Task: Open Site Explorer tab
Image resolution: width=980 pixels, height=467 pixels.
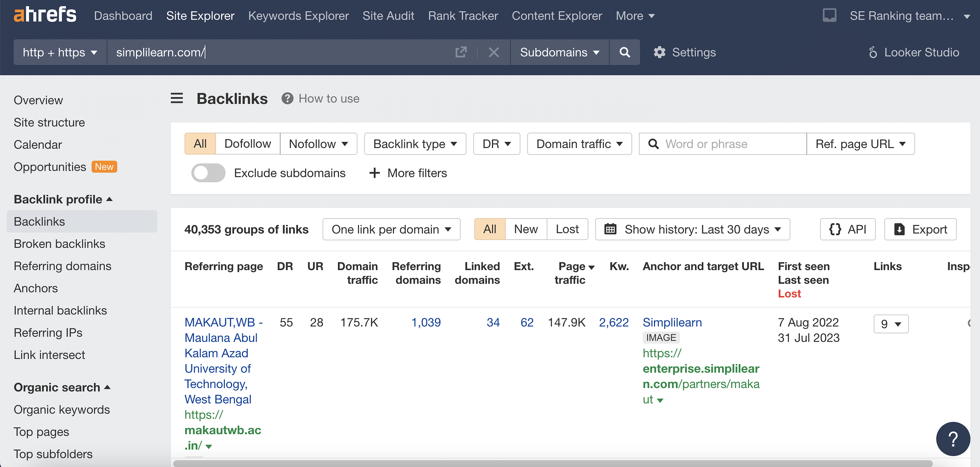Action: click(x=200, y=16)
